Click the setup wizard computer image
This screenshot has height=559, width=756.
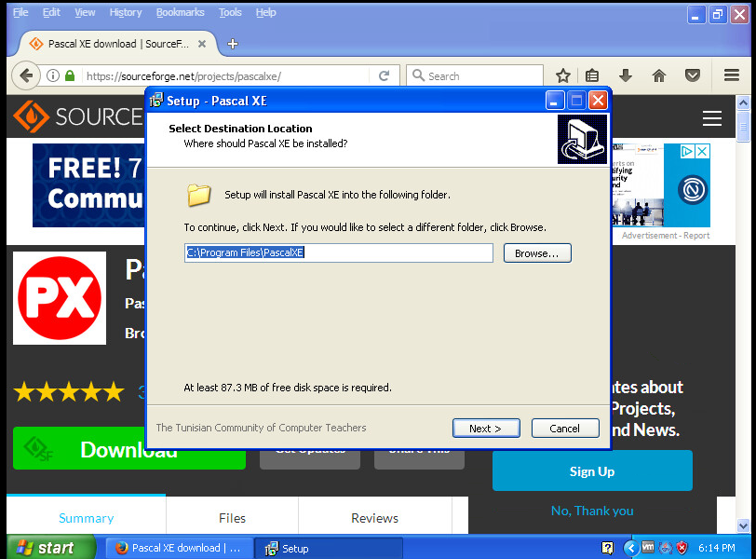click(x=582, y=140)
